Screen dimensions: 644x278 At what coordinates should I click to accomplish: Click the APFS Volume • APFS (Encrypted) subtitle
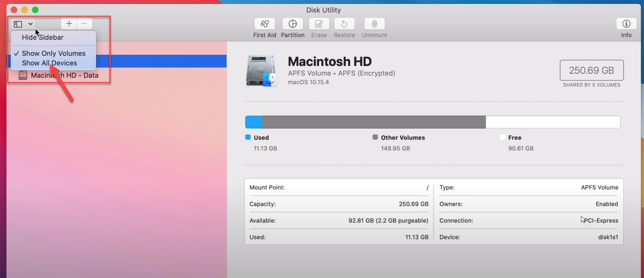point(342,73)
